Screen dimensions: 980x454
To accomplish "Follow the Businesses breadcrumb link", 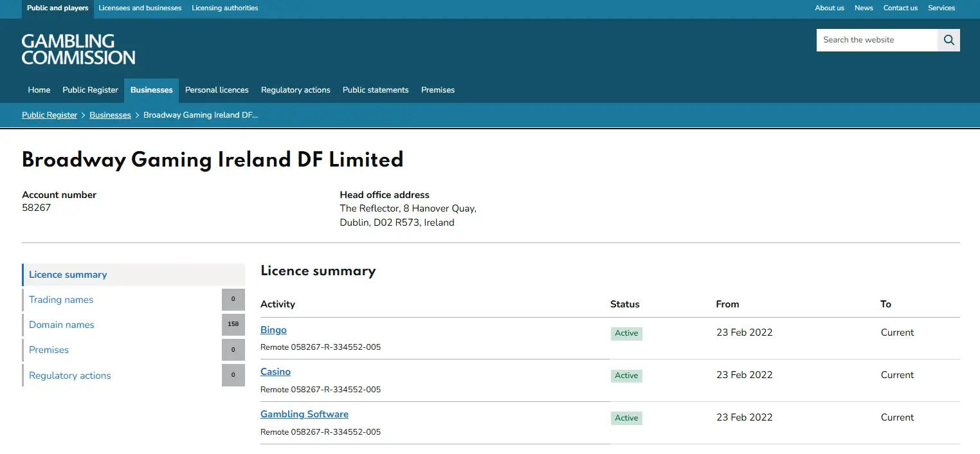I will [110, 115].
